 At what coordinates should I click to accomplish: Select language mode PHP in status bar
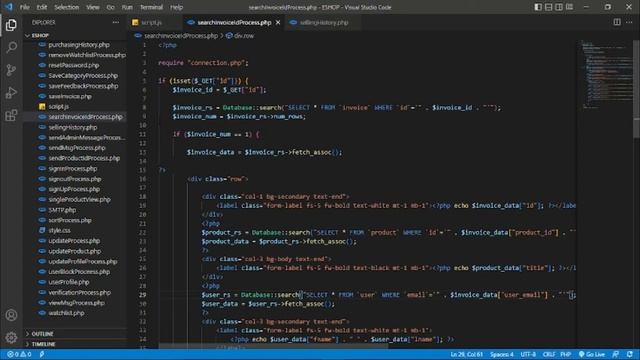click(565, 354)
